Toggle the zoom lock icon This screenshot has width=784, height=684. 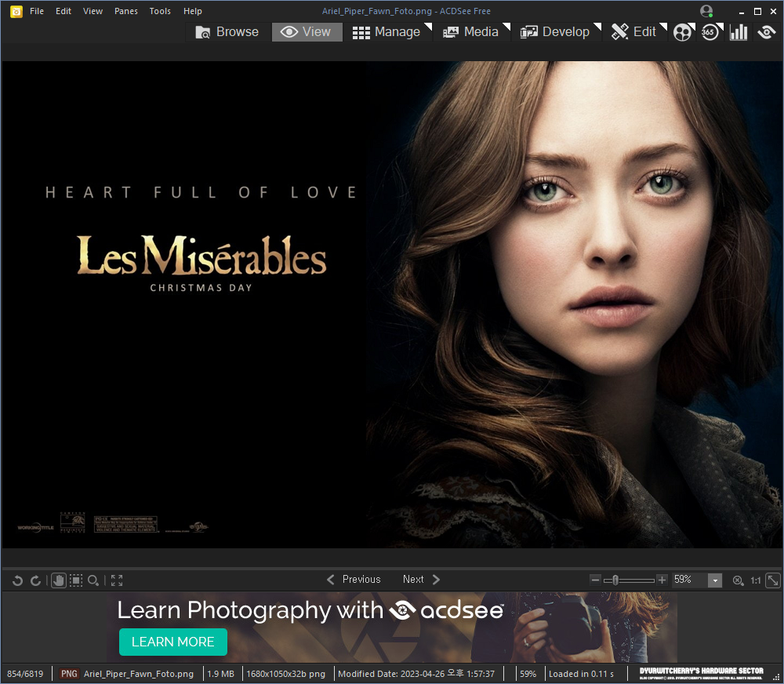tap(738, 580)
